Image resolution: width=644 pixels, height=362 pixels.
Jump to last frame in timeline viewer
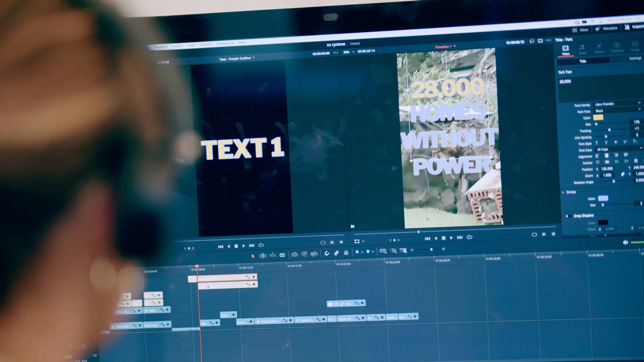pos(460,238)
